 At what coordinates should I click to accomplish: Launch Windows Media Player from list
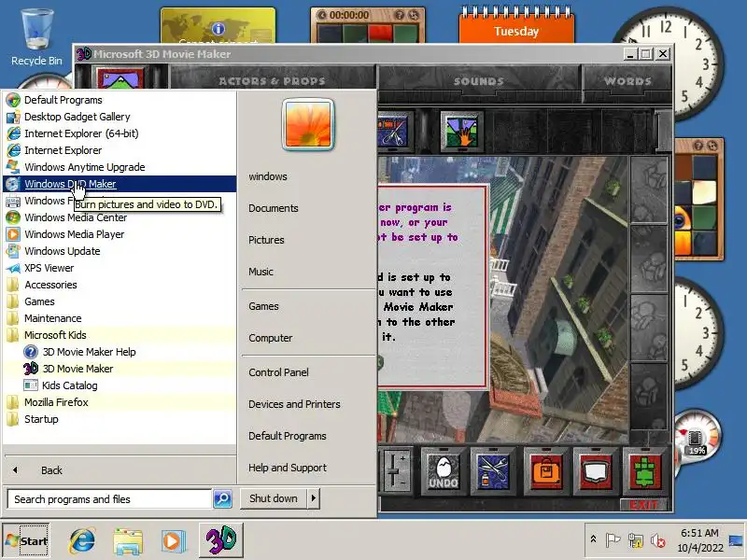[120, 234]
